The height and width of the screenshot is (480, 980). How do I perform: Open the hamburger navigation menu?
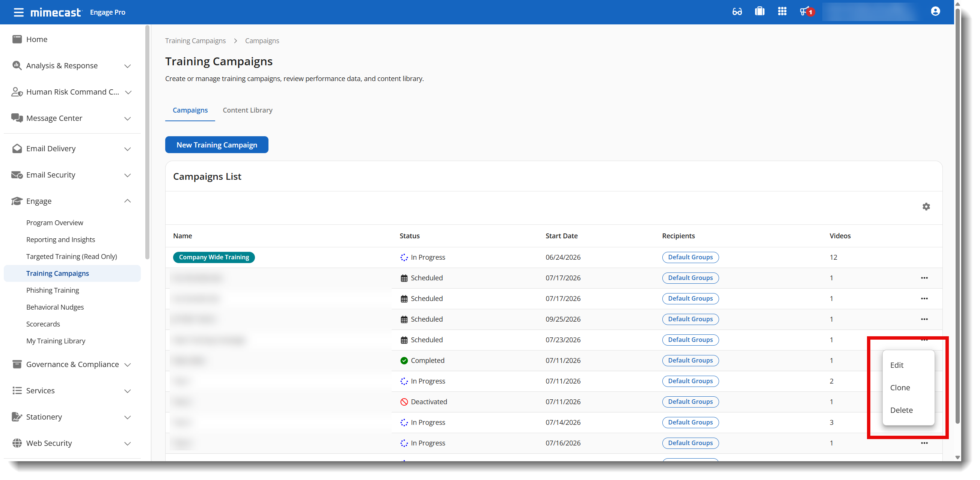18,12
